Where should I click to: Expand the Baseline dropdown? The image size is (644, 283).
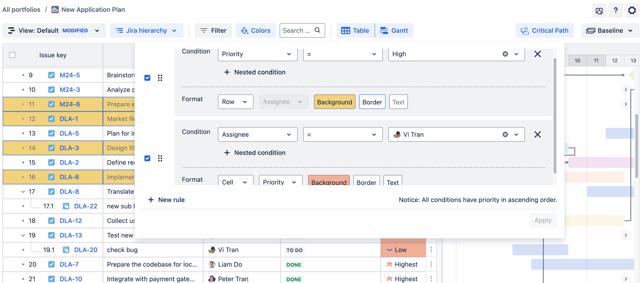(610, 30)
